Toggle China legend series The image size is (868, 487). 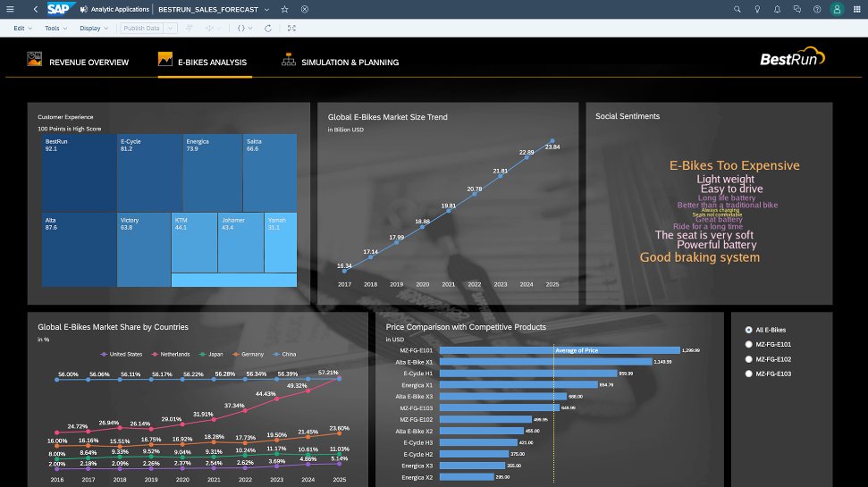[285, 354]
